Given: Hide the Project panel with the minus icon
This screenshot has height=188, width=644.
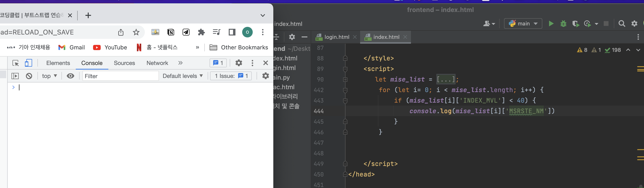Looking at the screenshot, I should (x=304, y=37).
